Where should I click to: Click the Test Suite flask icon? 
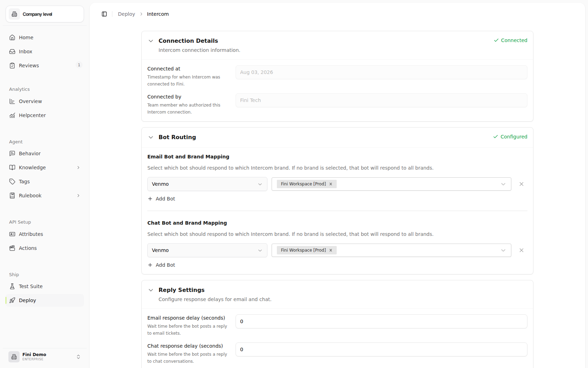click(x=12, y=286)
